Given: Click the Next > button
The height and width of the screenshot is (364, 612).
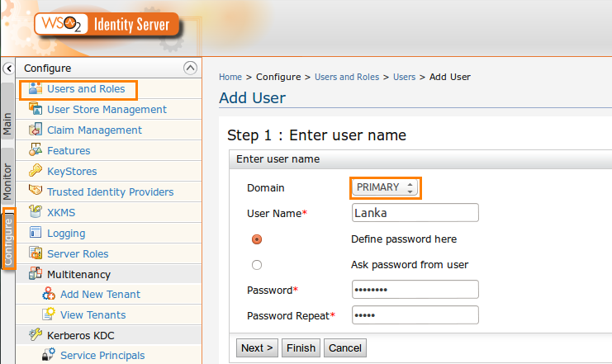Looking at the screenshot, I should [257, 347].
